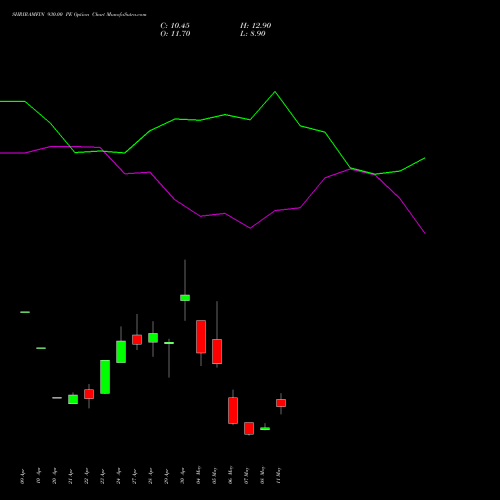Click the 08 May date label
Viewport: 500px width, 500px height.
tap(262, 475)
